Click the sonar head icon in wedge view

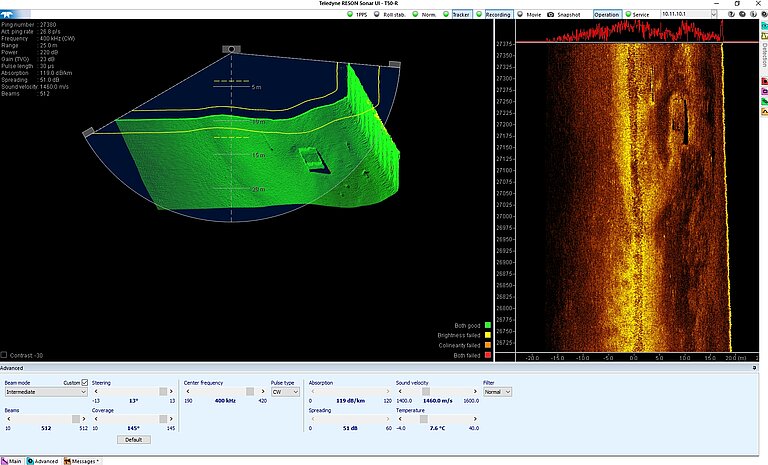(231, 48)
